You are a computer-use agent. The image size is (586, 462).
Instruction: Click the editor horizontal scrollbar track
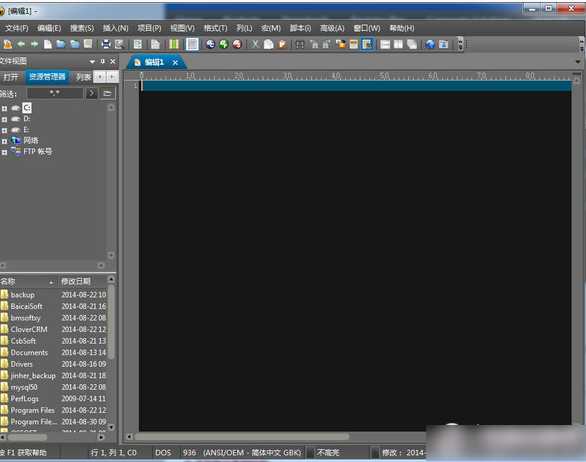tap(277, 436)
